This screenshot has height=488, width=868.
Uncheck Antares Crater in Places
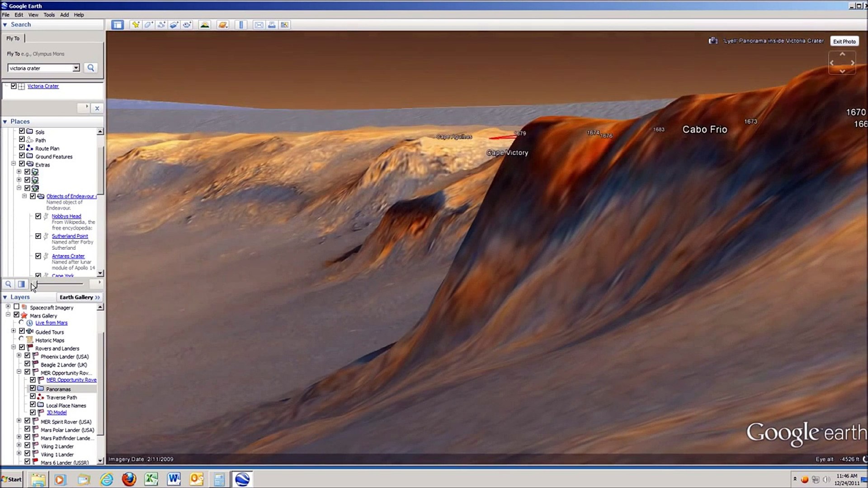click(x=38, y=255)
